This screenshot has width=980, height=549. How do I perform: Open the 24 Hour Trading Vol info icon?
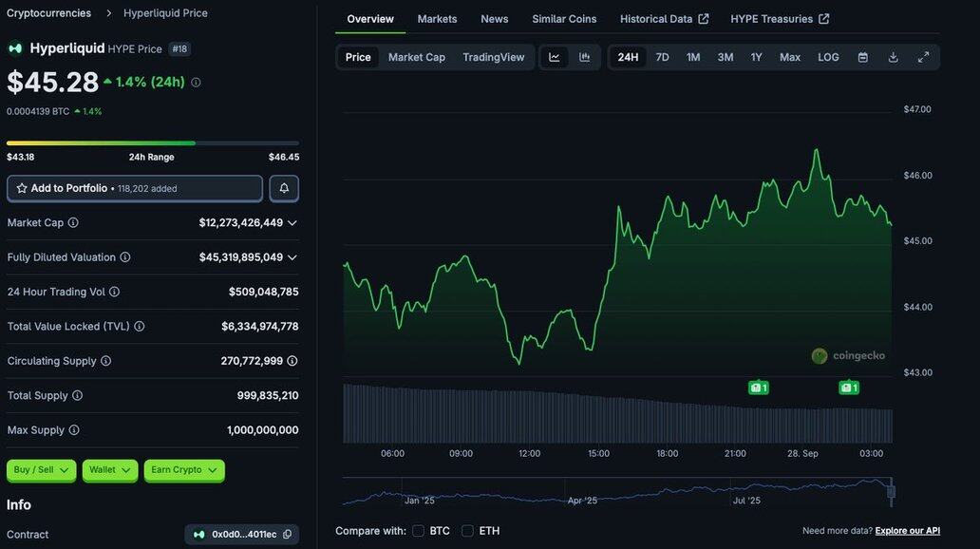[x=114, y=292]
